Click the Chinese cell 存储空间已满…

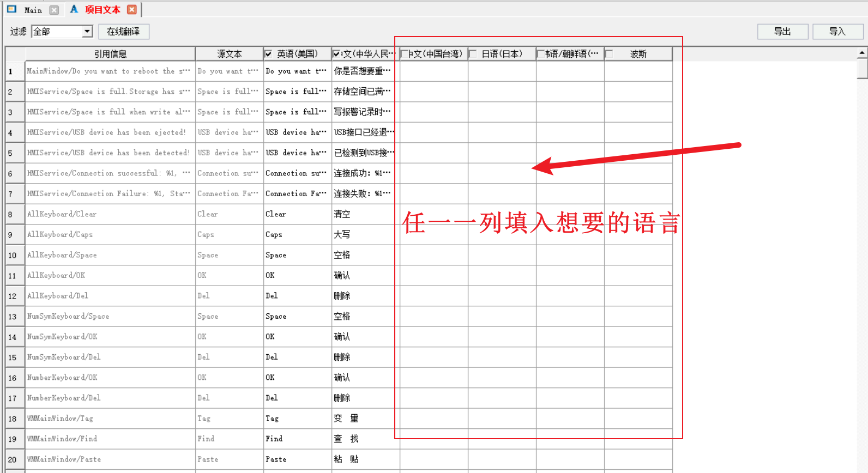(x=365, y=92)
